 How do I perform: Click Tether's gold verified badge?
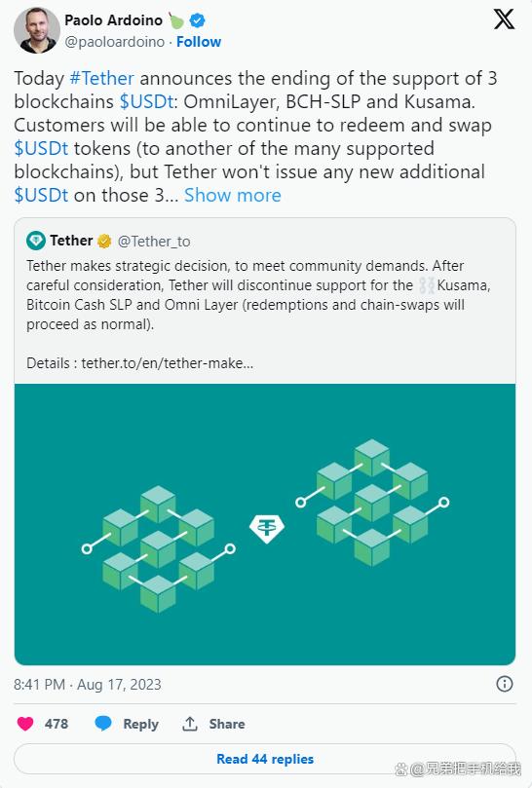pos(104,242)
